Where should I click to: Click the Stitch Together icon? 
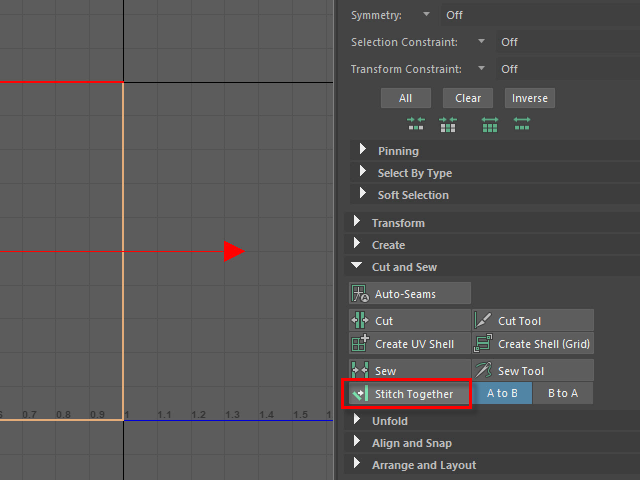tap(360, 394)
